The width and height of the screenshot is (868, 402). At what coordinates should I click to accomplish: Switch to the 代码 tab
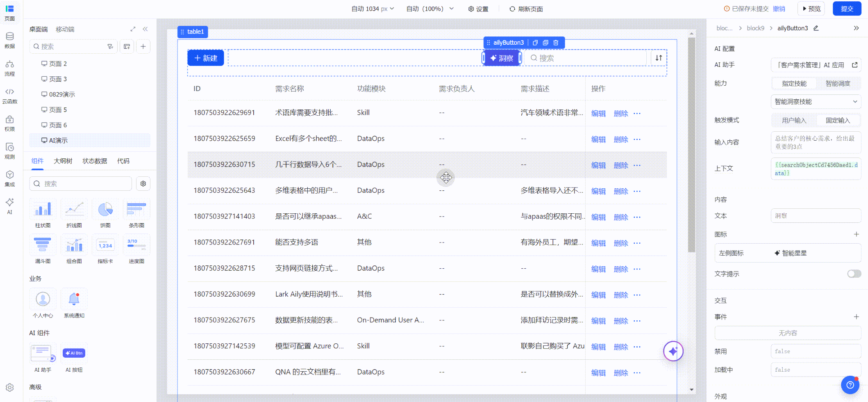123,161
